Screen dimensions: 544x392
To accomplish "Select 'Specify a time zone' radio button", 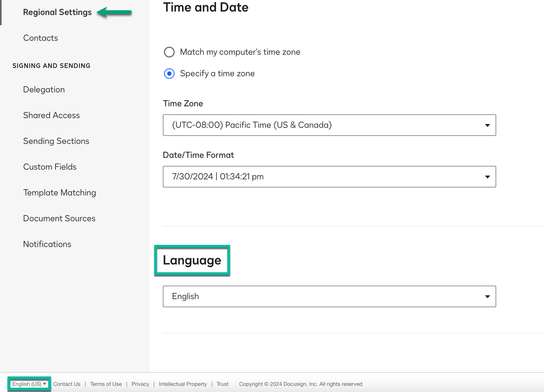I will tap(169, 74).
